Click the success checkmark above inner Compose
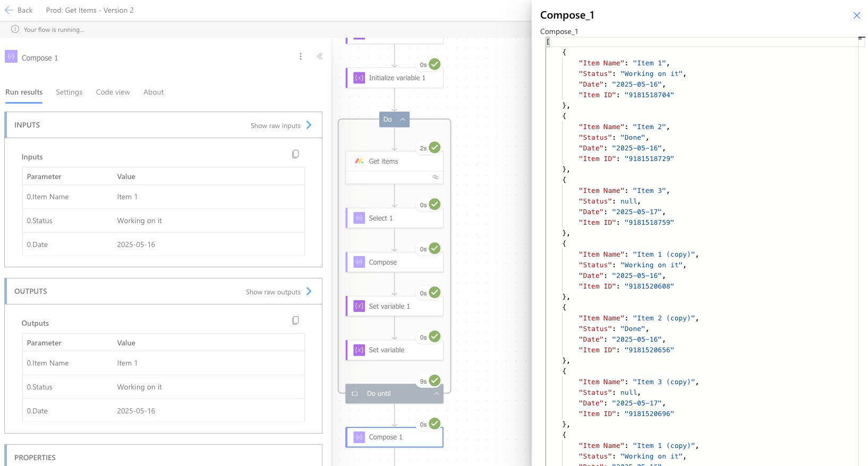This screenshot has height=466, width=868. (435, 248)
